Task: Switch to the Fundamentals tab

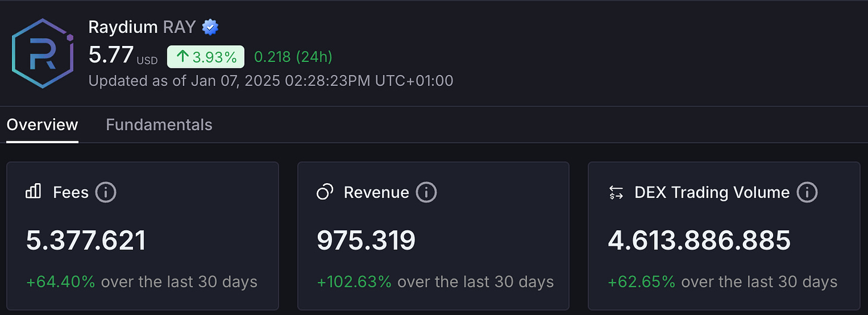Action: point(159,125)
